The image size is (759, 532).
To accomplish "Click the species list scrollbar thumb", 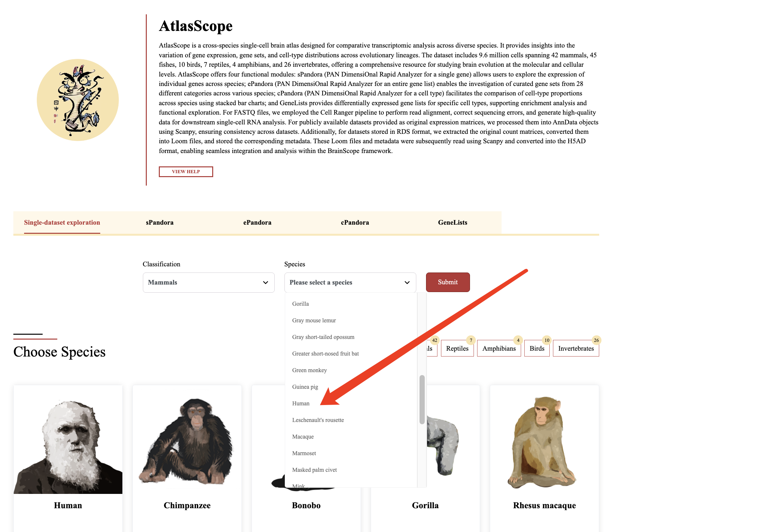I will [422, 399].
